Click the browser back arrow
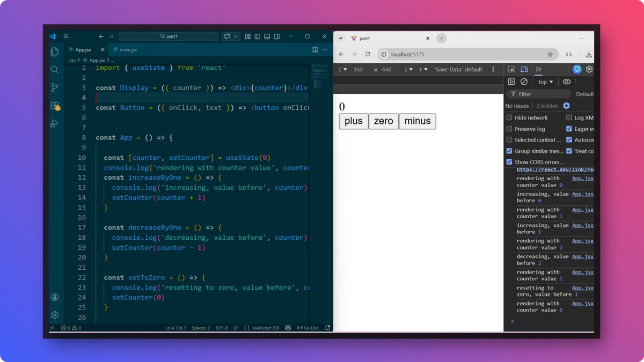The height and width of the screenshot is (362, 644). [x=340, y=54]
